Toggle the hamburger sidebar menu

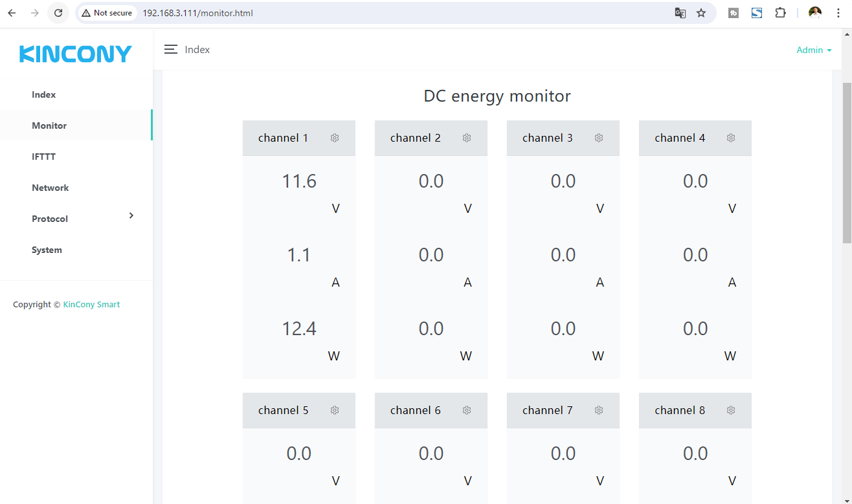[x=171, y=50]
